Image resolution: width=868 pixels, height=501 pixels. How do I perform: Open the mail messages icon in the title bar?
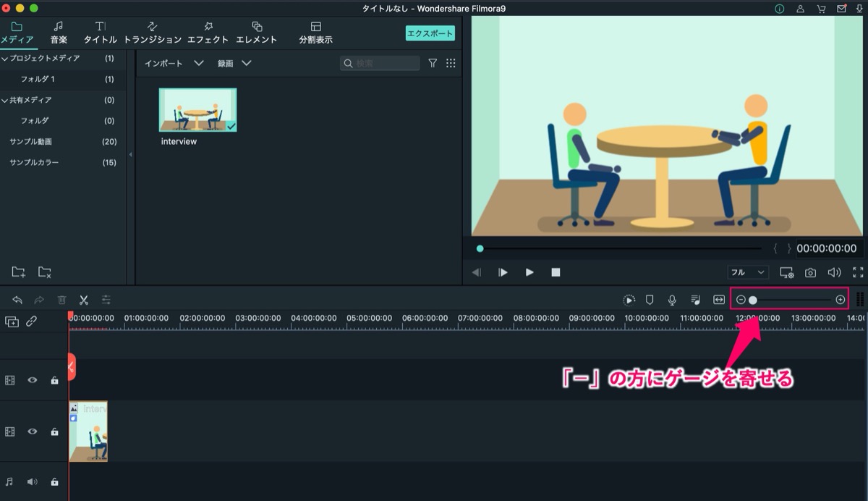point(841,9)
